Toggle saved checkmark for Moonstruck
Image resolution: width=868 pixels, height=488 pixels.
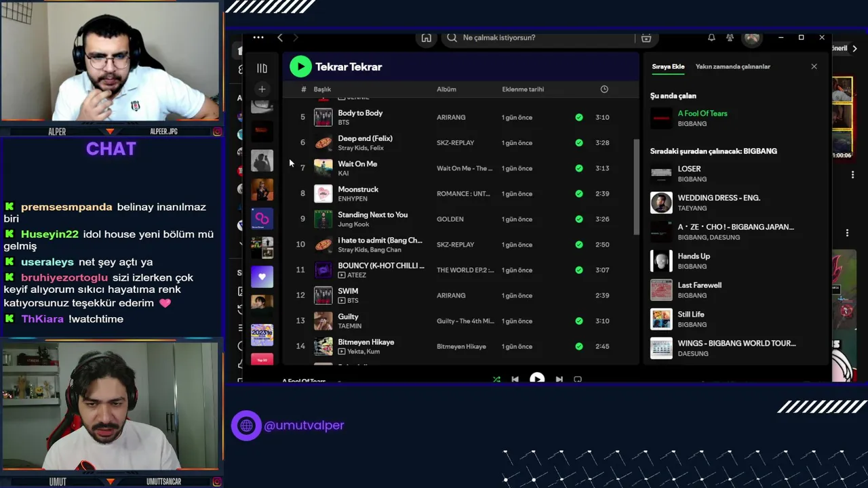[578, 194]
